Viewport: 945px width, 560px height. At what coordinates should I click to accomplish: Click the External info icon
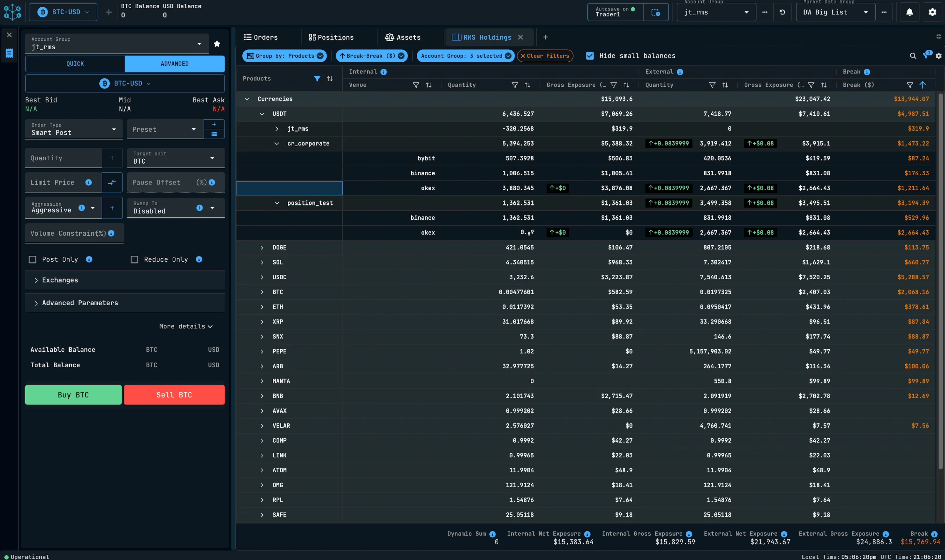680,72
